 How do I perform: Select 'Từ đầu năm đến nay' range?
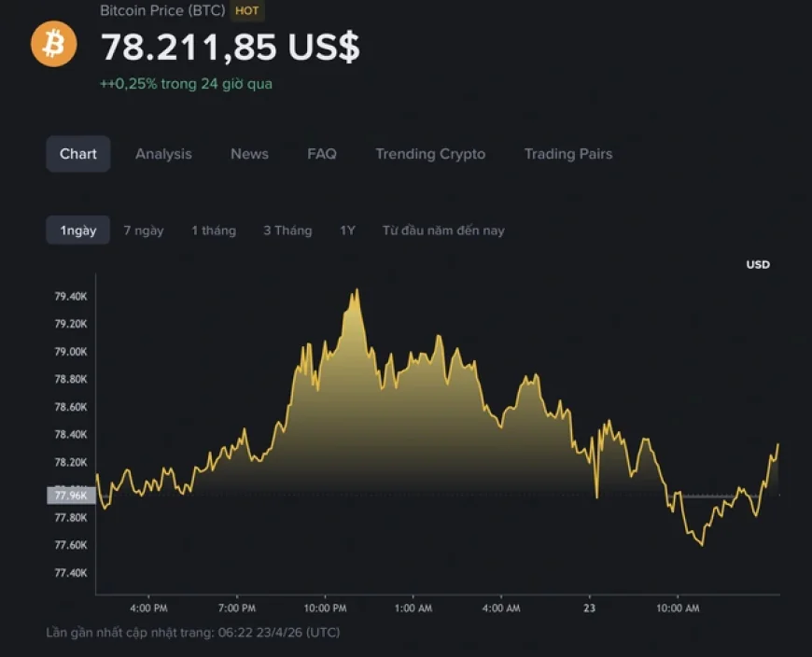[444, 230]
